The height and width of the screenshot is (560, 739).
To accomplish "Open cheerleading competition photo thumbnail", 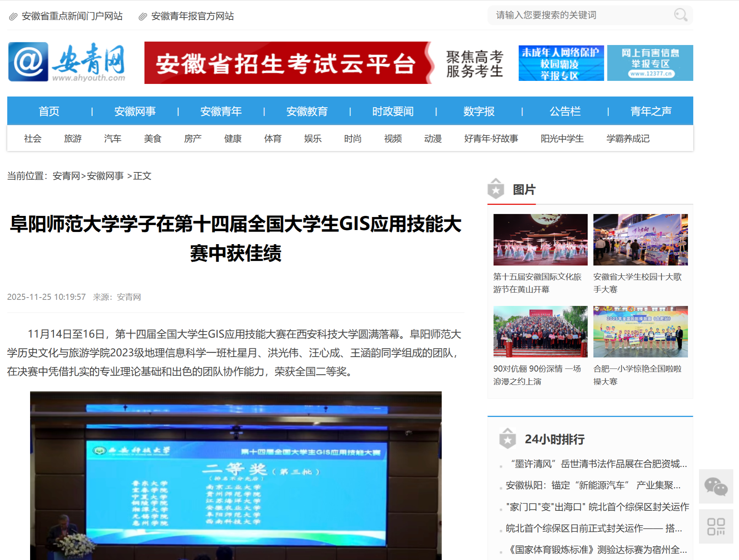I will click(640, 331).
